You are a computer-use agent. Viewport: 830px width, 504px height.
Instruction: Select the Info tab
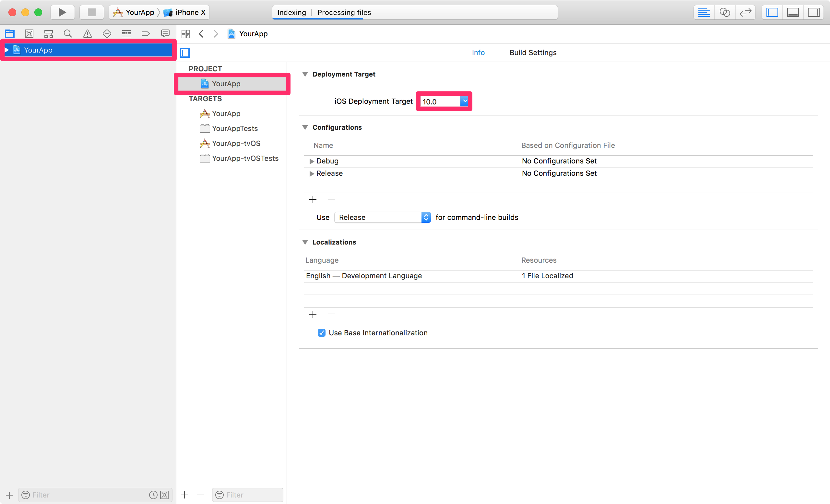tap(478, 53)
